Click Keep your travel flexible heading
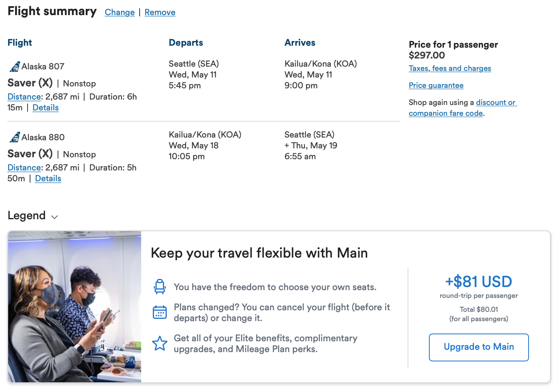Image resolution: width=560 pixels, height=392 pixels. click(x=259, y=253)
